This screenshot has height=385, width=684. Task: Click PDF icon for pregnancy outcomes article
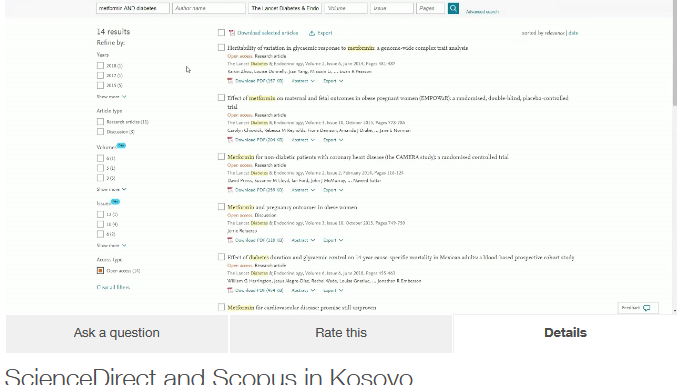coord(230,240)
